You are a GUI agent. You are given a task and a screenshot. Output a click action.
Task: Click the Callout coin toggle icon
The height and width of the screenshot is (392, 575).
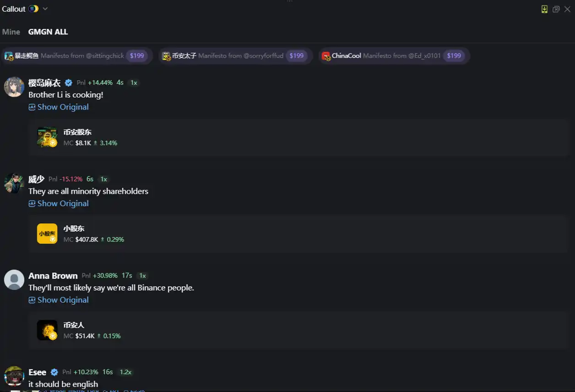33,9
